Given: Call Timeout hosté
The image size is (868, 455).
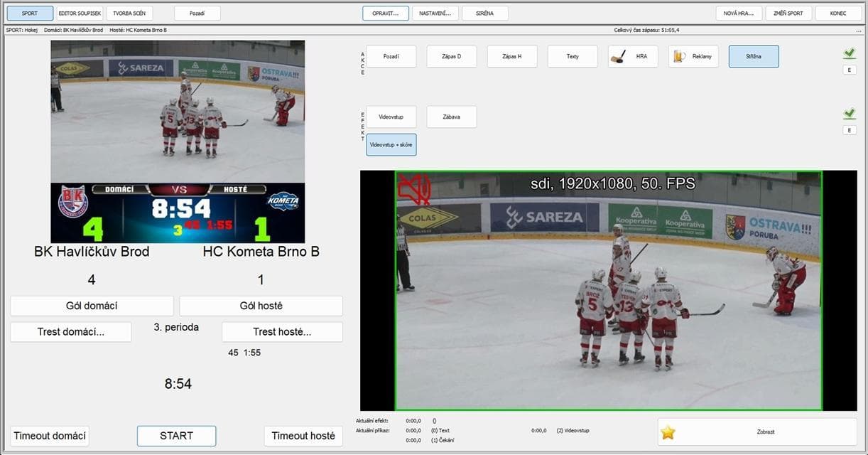Looking at the screenshot, I should tap(303, 436).
